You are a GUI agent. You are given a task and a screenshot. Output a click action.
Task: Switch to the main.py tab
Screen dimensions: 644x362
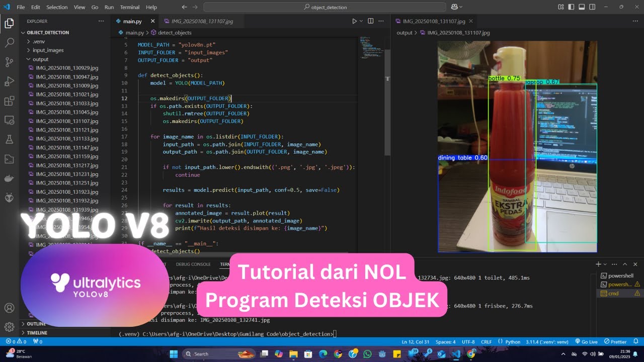point(132,22)
